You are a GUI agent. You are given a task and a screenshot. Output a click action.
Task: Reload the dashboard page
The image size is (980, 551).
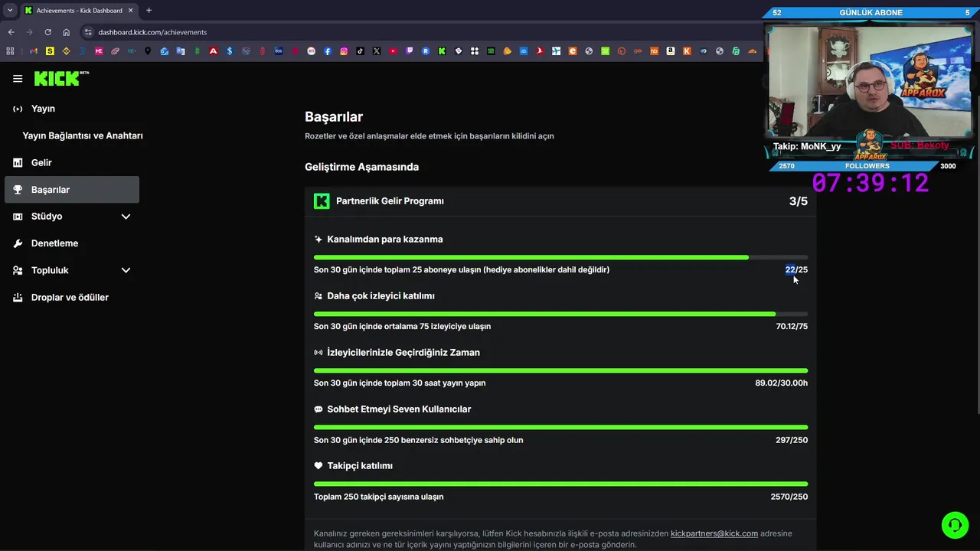47,32
